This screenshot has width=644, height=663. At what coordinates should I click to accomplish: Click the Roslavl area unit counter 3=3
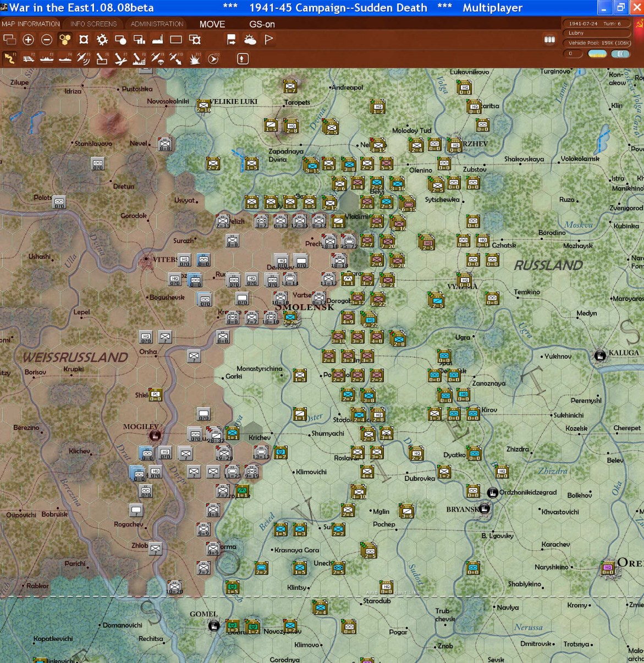point(377,453)
